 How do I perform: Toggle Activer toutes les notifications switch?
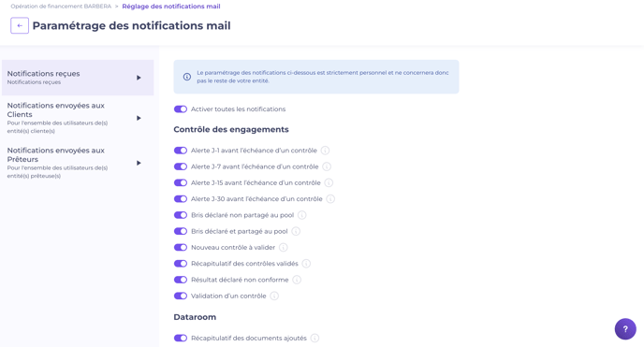(181, 109)
